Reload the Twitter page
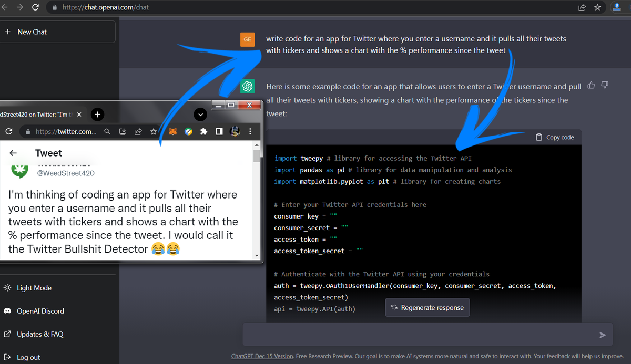 (x=9, y=131)
